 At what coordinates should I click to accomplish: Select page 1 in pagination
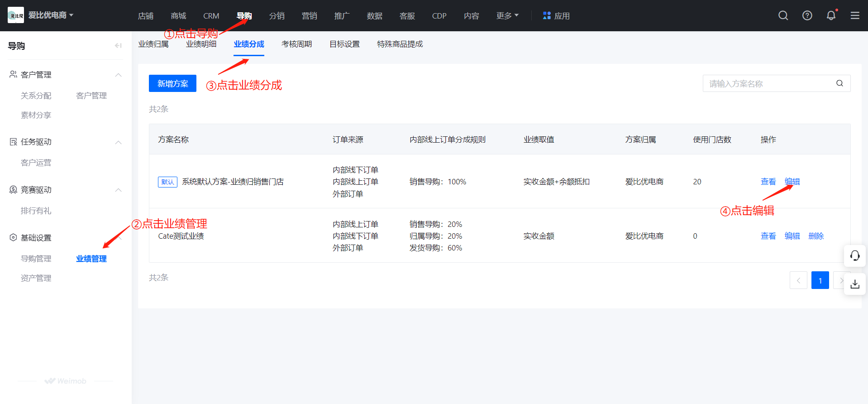tap(820, 280)
